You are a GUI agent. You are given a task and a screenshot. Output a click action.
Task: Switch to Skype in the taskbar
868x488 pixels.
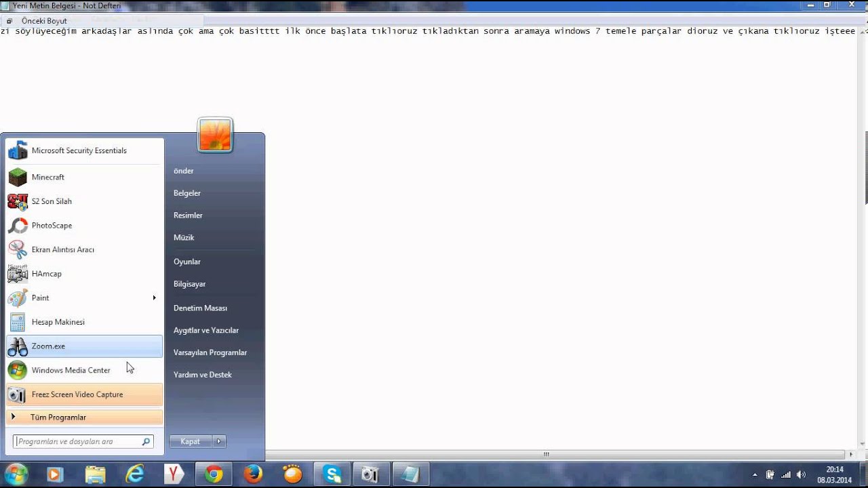(332, 474)
